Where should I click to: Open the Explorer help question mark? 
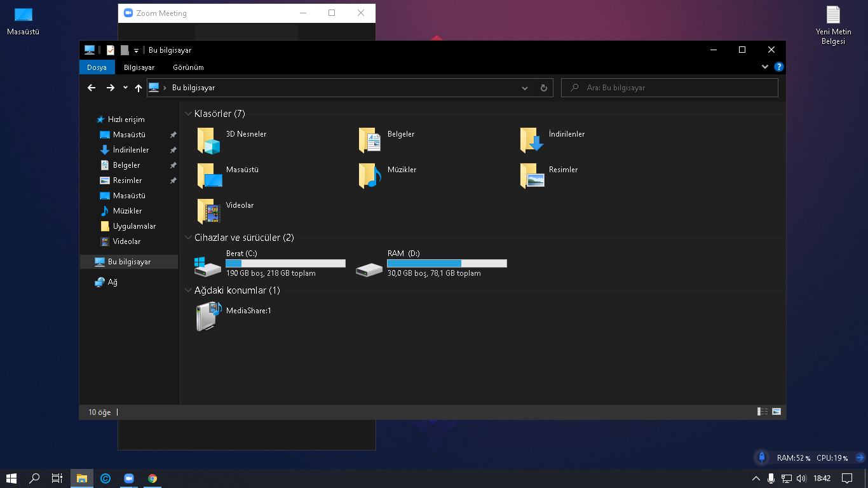tap(779, 67)
